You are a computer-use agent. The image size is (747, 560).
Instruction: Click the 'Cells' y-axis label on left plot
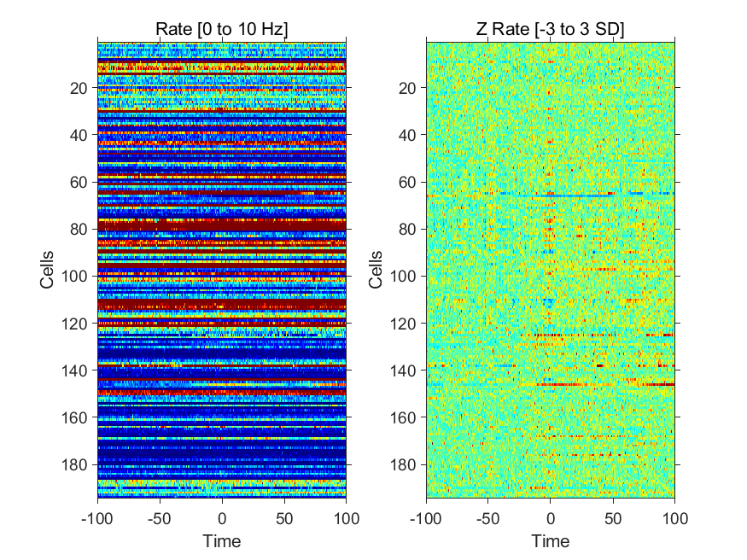(47, 270)
